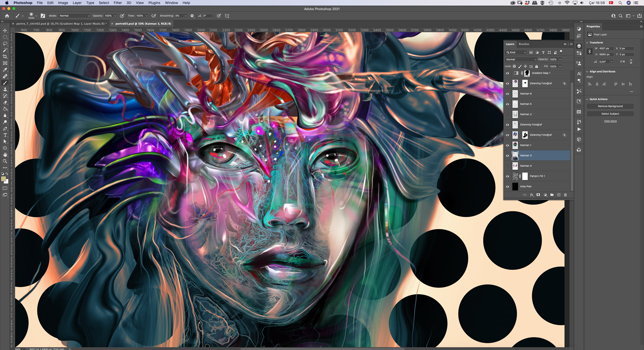Select the Crop tool
Screen dimensions: 644x350
tap(5, 57)
